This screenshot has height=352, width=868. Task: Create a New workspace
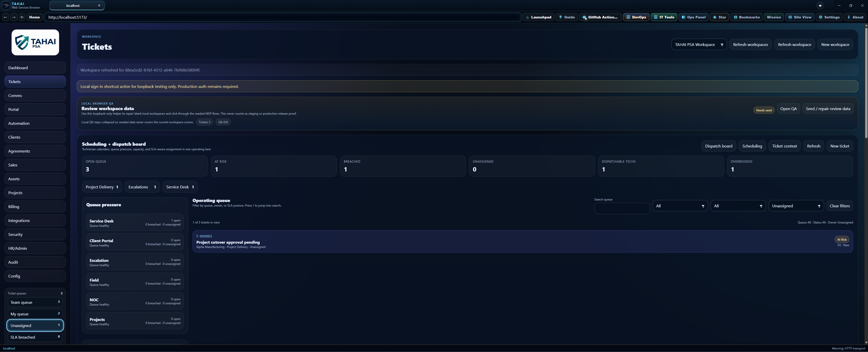[x=835, y=44]
